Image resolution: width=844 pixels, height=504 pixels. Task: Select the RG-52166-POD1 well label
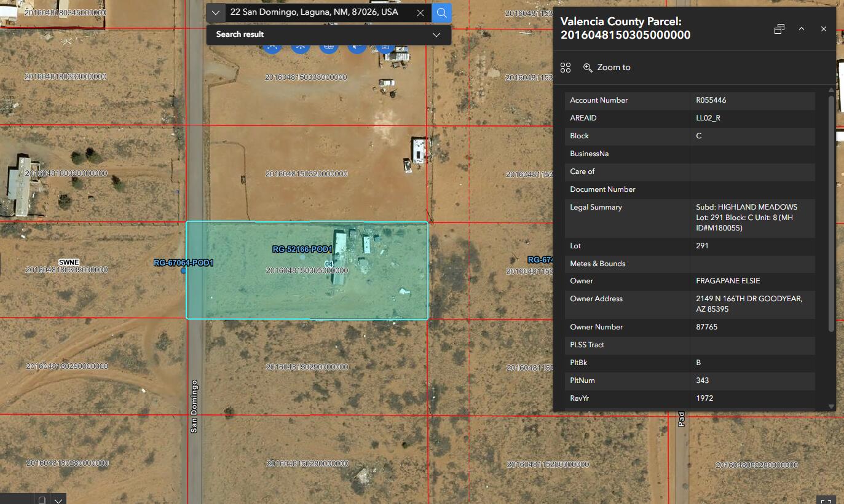pyautogui.click(x=302, y=250)
